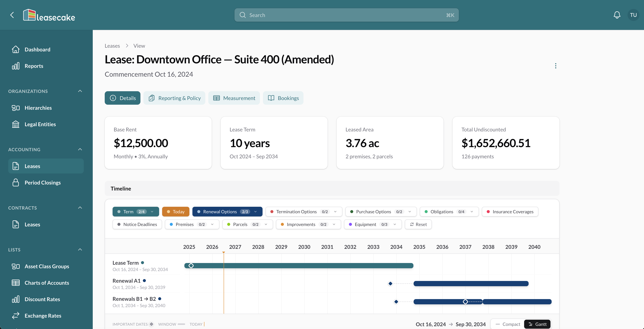The height and width of the screenshot is (329, 644).
Task: Click the Dashboard home icon
Action: click(x=16, y=50)
